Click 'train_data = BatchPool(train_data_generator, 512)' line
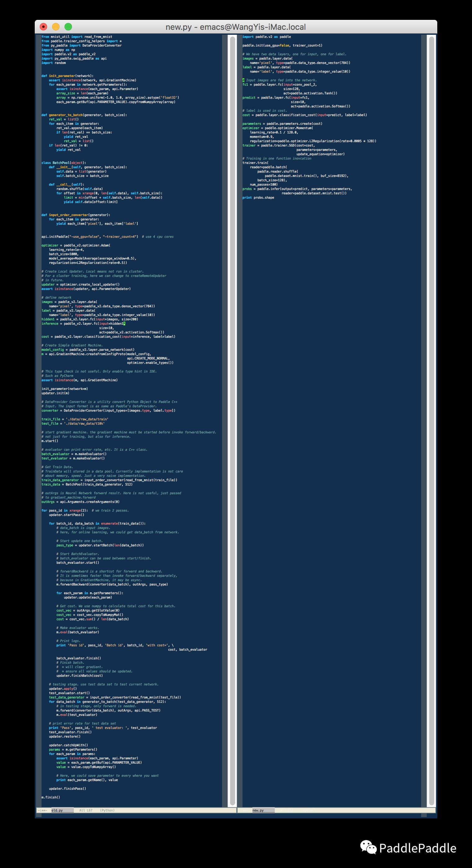 (x=87, y=484)
